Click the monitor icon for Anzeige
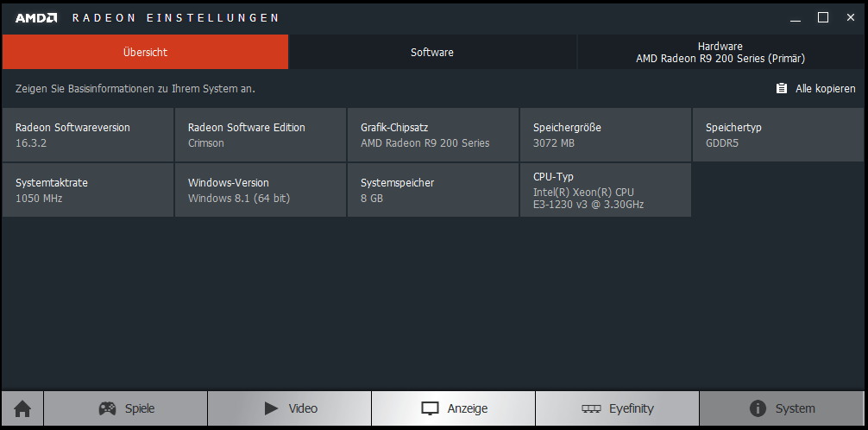This screenshot has height=430, width=868. click(430, 409)
